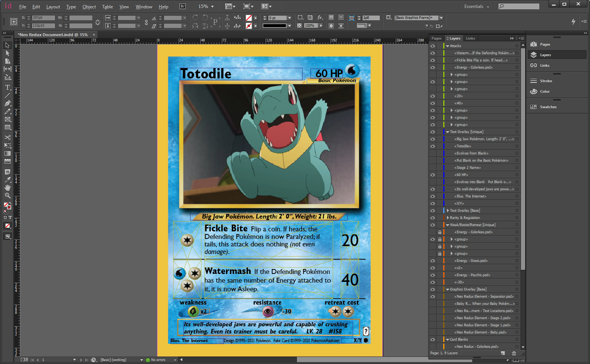590x364 pixels.
Task: Select the Pen tool
Action: point(7,103)
